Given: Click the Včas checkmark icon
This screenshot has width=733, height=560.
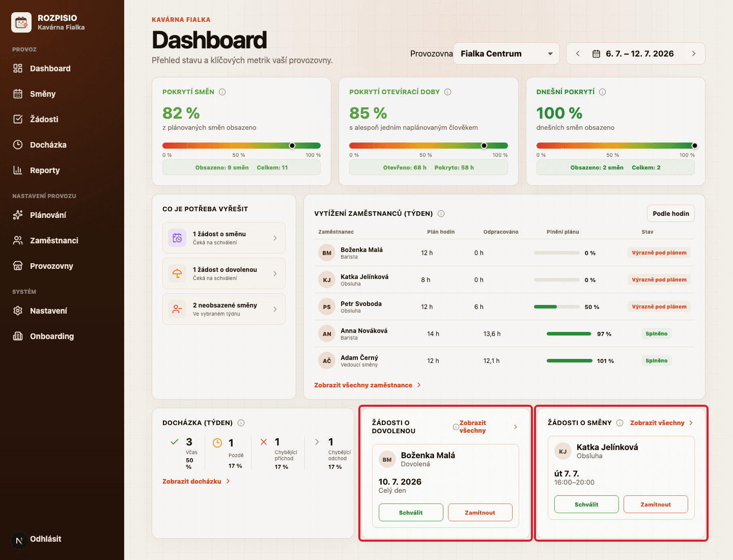Looking at the screenshot, I should (175, 442).
